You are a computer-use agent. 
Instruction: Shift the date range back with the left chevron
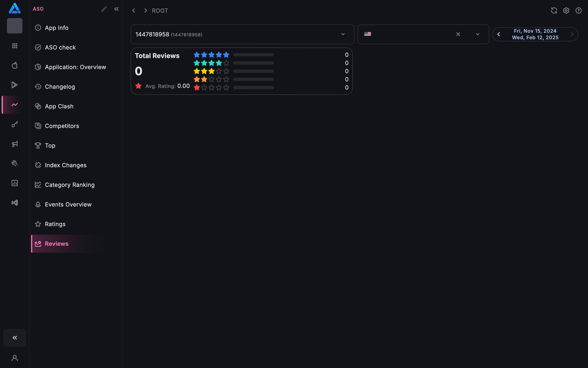point(499,34)
